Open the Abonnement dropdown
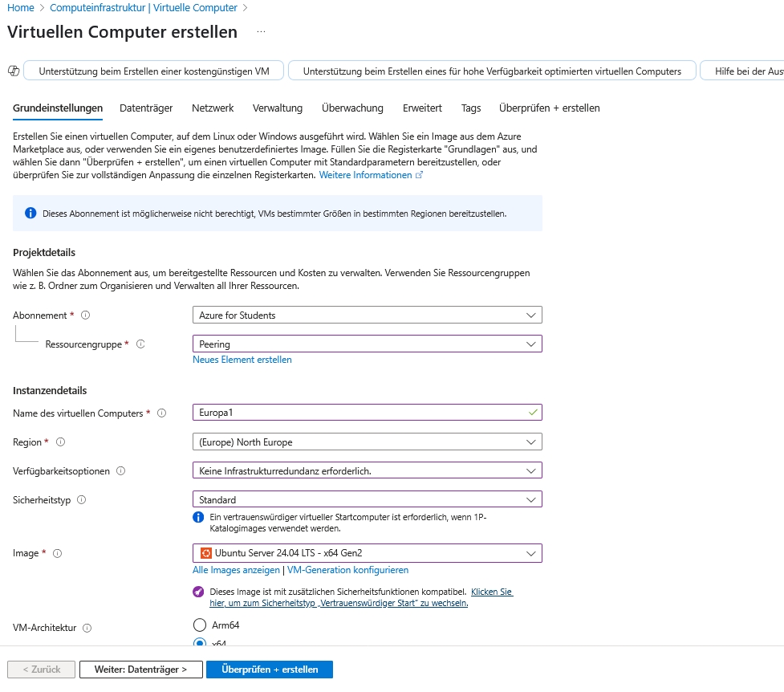784x692 pixels. pyautogui.click(x=367, y=315)
